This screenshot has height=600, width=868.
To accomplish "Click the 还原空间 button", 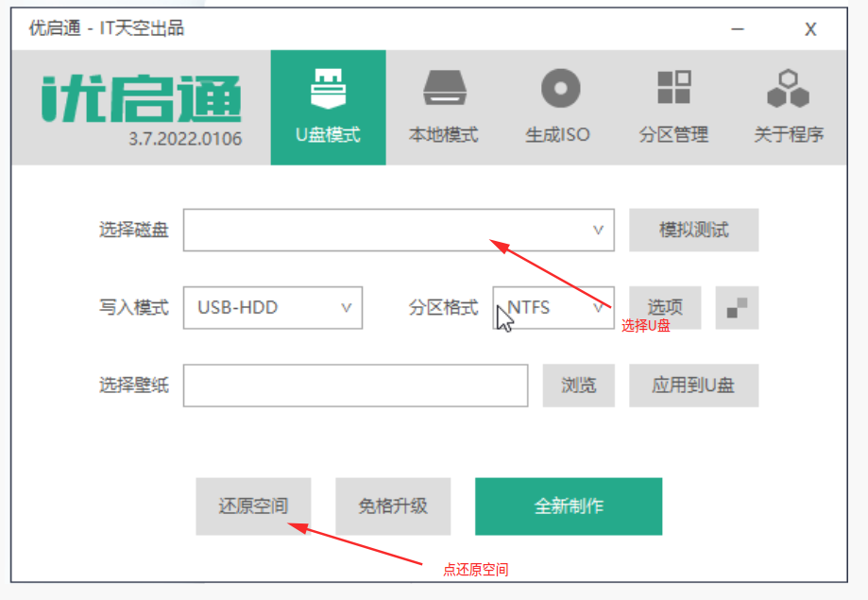I will point(253,506).
